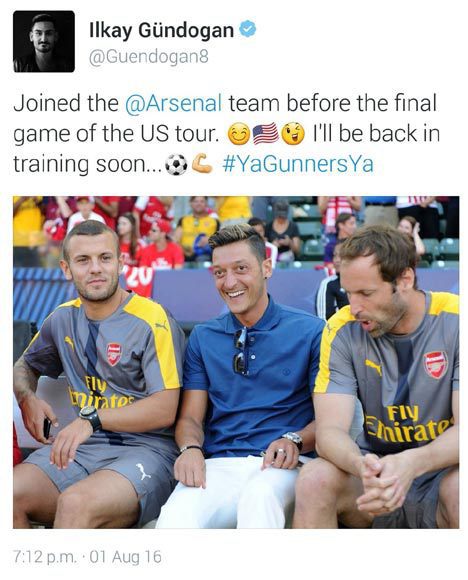The height and width of the screenshot is (580, 468).
Task: Open the attached bench photo
Action: [236, 362]
